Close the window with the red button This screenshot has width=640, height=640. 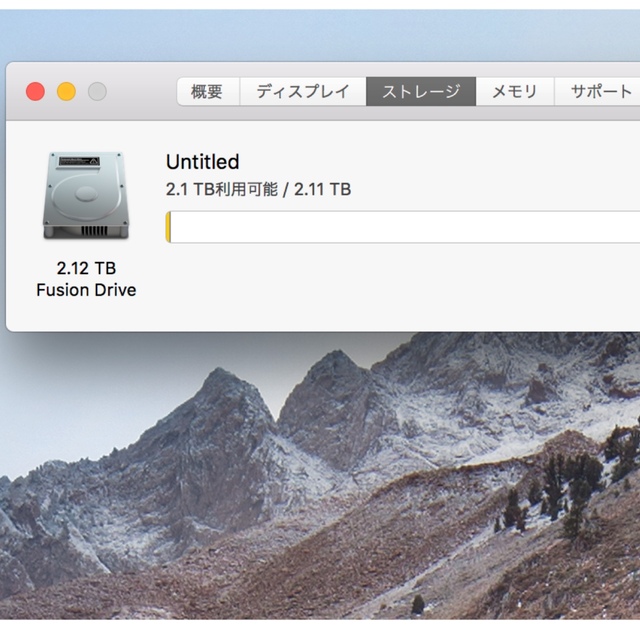pyautogui.click(x=36, y=91)
